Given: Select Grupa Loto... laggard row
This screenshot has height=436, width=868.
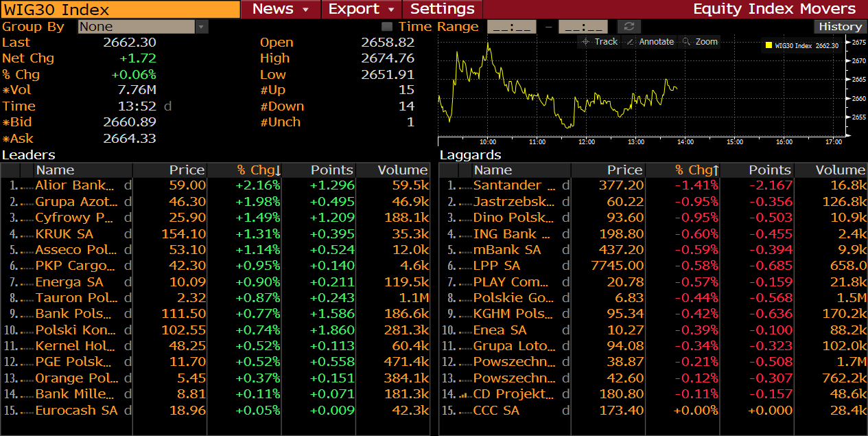Looking at the screenshot, I should click(653, 346).
